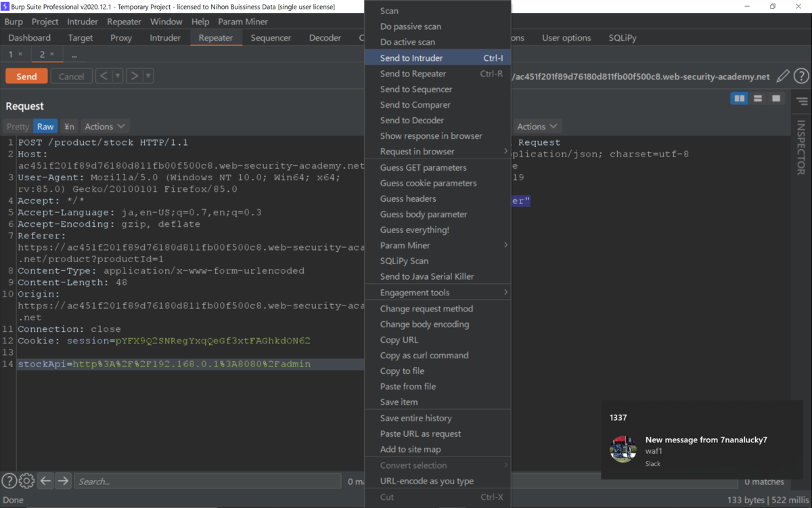This screenshot has height=508, width=812.
Task: Switch the request view to Pretty
Action: coord(18,126)
